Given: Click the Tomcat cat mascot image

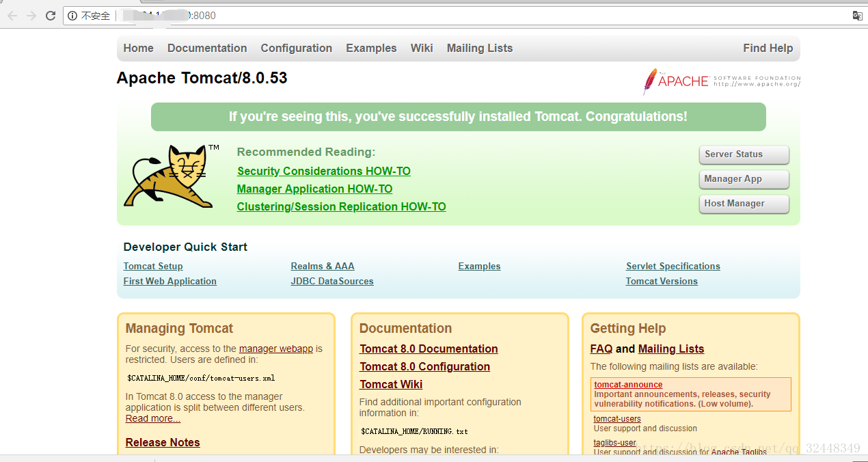Looking at the screenshot, I should 172,176.
